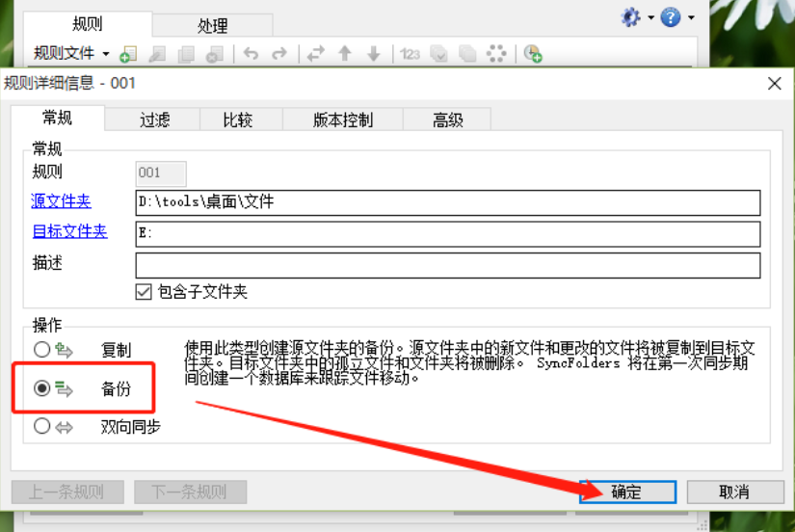This screenshot has width=795, height=532.
Task: Click the select all rules check icon
Action: point(438,54)
